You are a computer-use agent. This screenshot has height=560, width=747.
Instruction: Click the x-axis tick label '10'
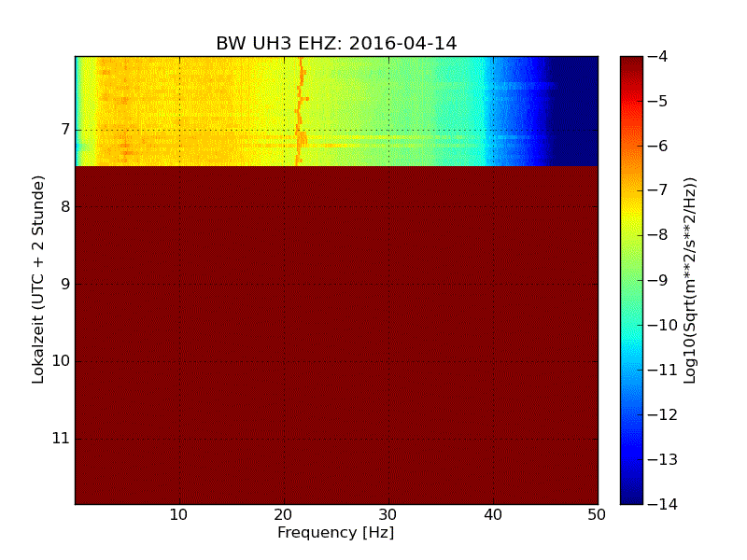click(179, 515)
